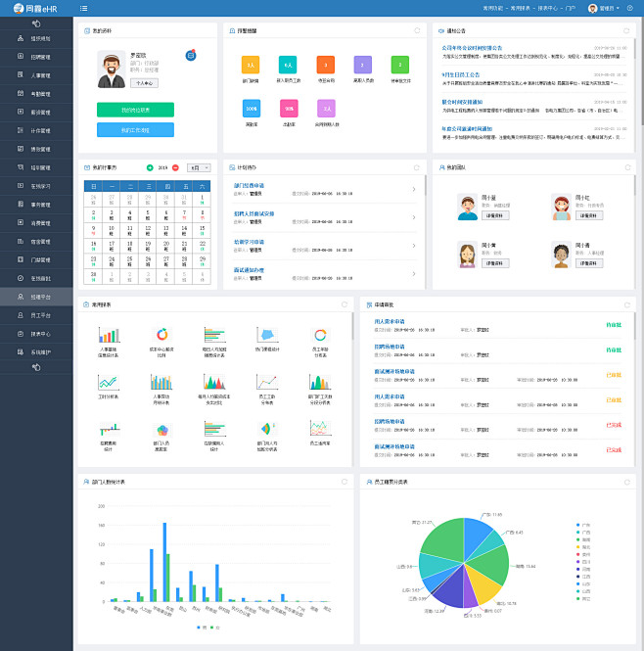
Task: Open the first bar chart report icon
Action: [x=109, y=335]
